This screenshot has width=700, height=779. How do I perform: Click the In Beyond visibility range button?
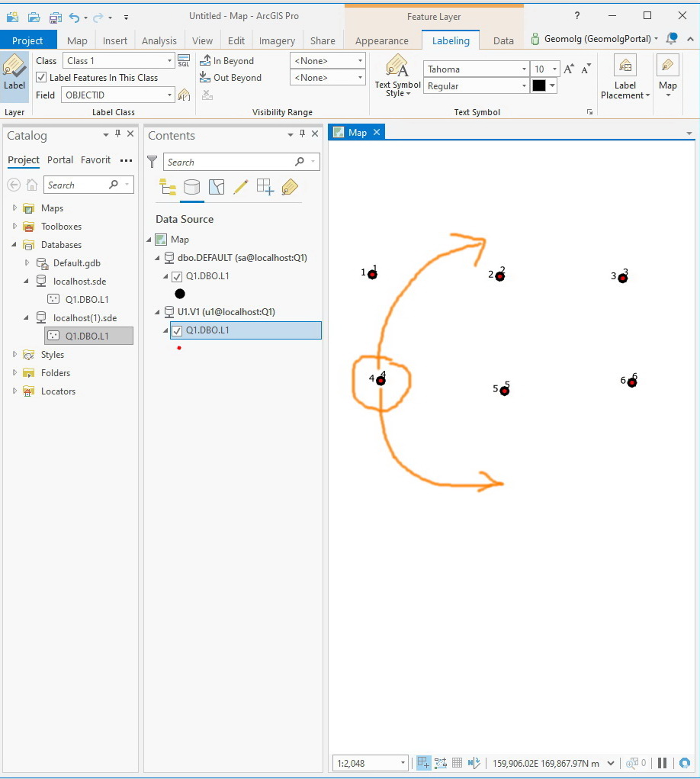[227, 60]
